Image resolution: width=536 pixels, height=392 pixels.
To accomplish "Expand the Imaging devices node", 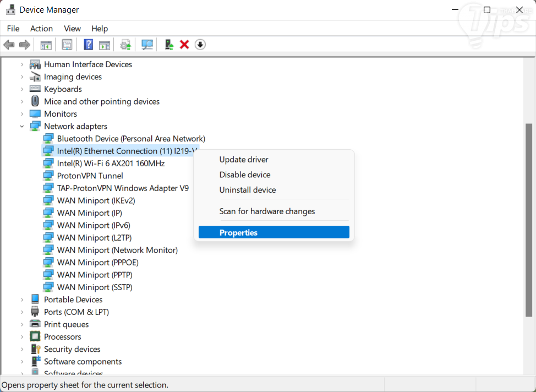I will point(22,77).
